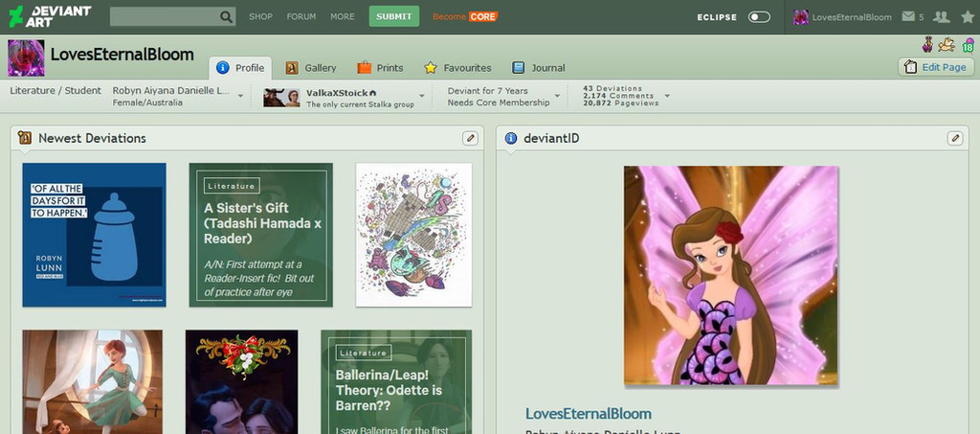Image resolution: width=980 pixels, height=434 pixels.
Task: Open the colorful doodle drawing deviation
Action: pyautogui.click(x=413, y=235)
